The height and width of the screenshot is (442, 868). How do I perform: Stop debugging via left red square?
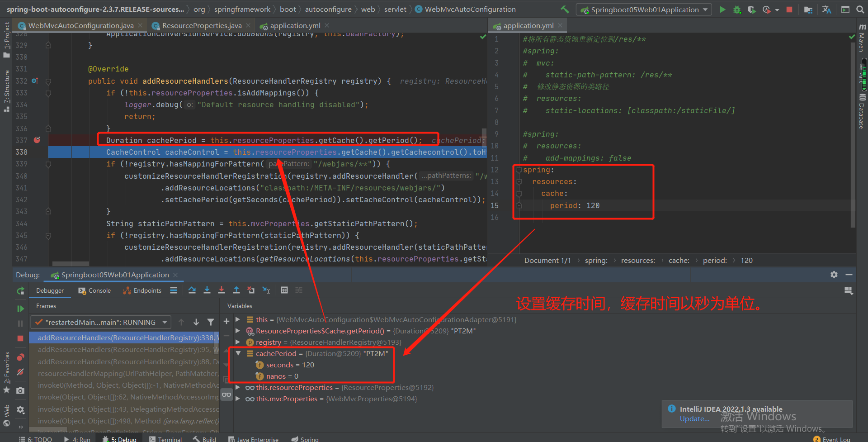coord(20,338)
